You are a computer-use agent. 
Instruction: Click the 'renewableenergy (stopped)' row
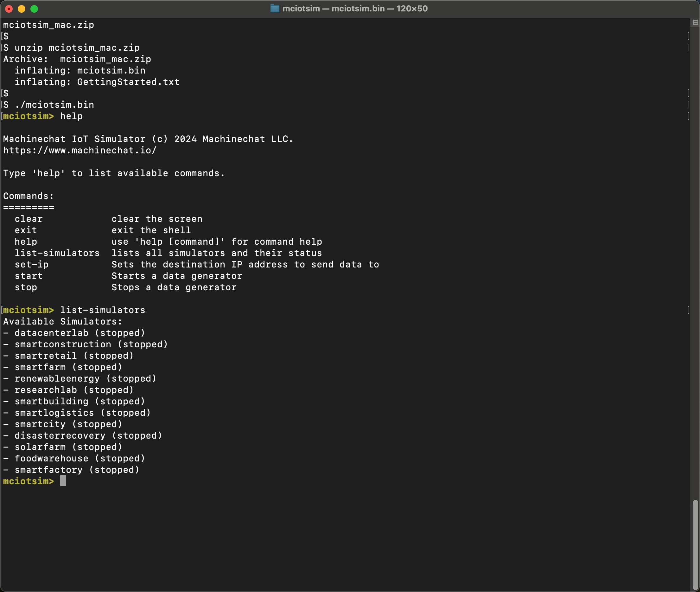click(x=80, y=379)
